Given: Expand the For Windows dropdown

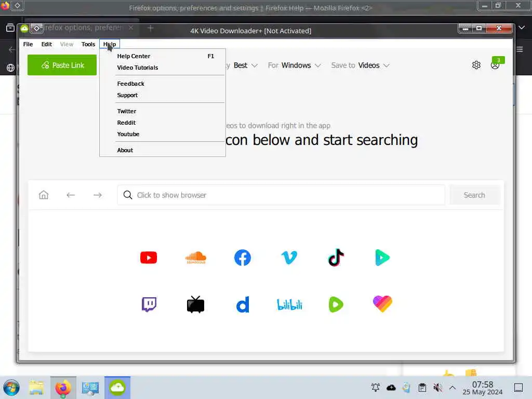Looking at the screenshot, I should (294, 65).
